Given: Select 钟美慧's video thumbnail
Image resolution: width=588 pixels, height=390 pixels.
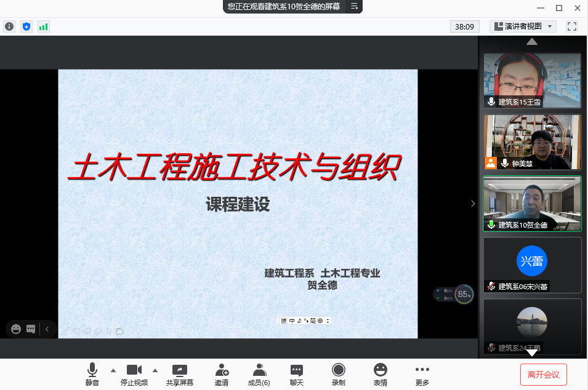Looking at the screenshot, I should [x=532, y=142].
